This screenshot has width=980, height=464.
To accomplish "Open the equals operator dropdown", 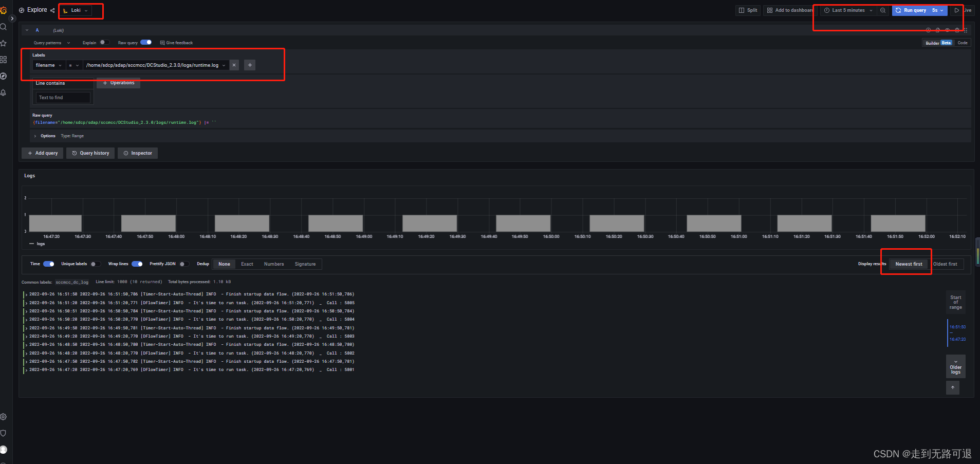I will coord(74,65).
